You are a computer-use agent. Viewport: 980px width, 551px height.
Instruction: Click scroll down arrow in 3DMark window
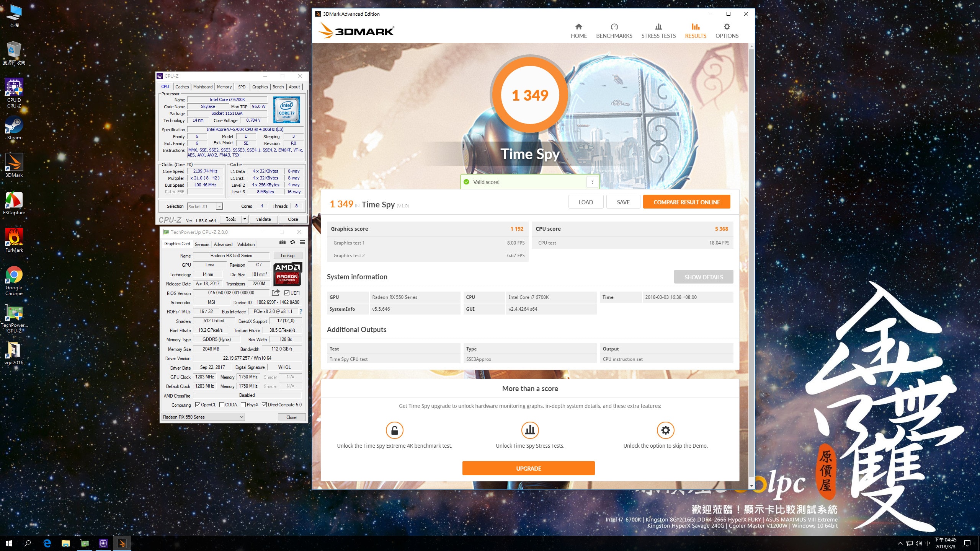coord(751,486)
